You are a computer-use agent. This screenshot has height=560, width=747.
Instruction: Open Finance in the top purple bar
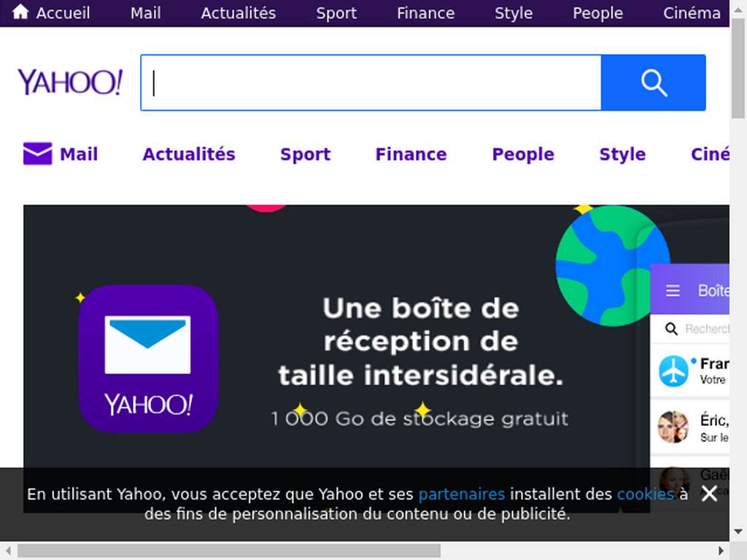pyautogui.click(x=425, y=13)
